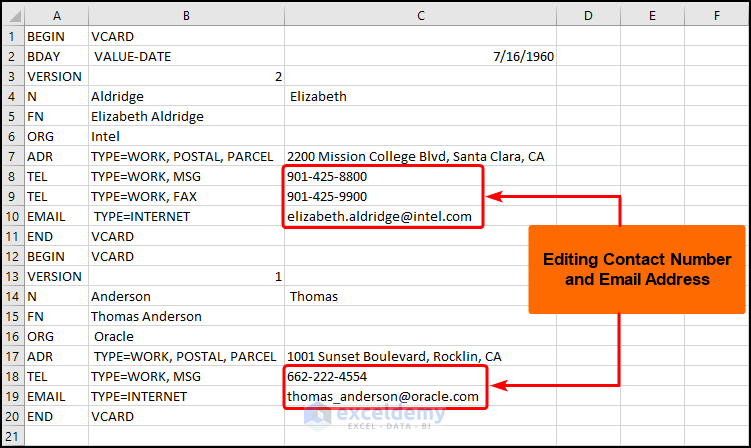The width and height of the screenshot is (751, 448).
Task: Click END cell in row 11
Action: (x=57, y=236)
